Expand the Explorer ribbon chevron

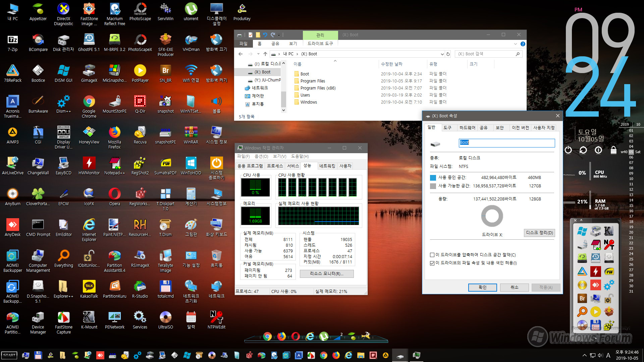point(516,44)
